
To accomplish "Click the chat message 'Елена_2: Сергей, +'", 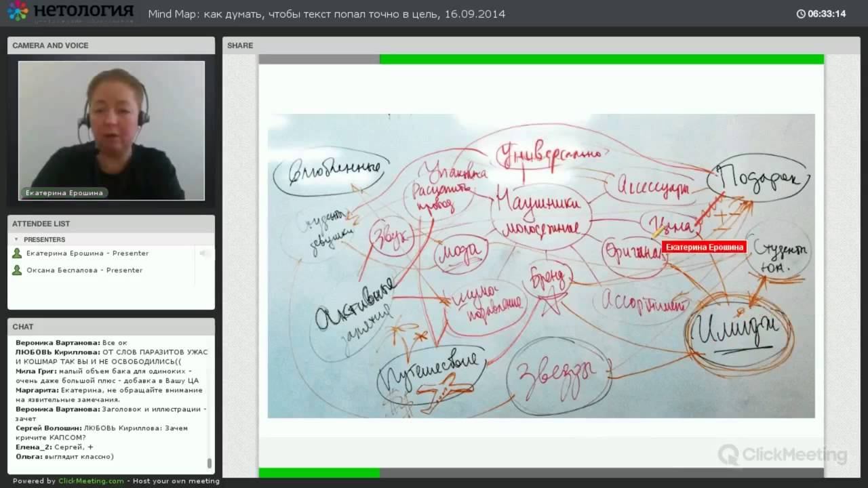I will click(x=54, y=447).
